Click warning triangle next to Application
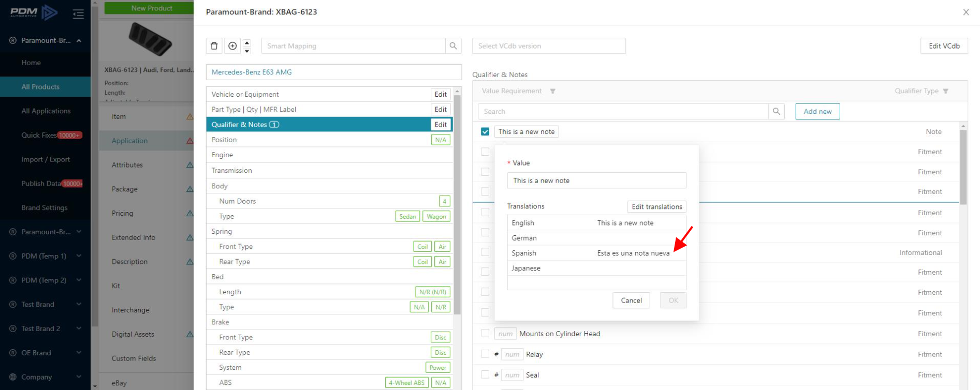This screenshot has width=980, height=390. [190, 141]
